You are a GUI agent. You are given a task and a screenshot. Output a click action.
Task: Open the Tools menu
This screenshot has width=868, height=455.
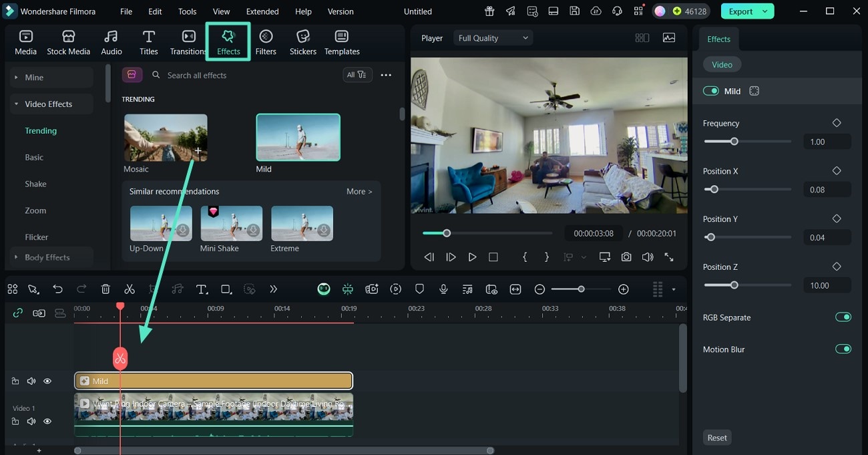tap(188, 11)
